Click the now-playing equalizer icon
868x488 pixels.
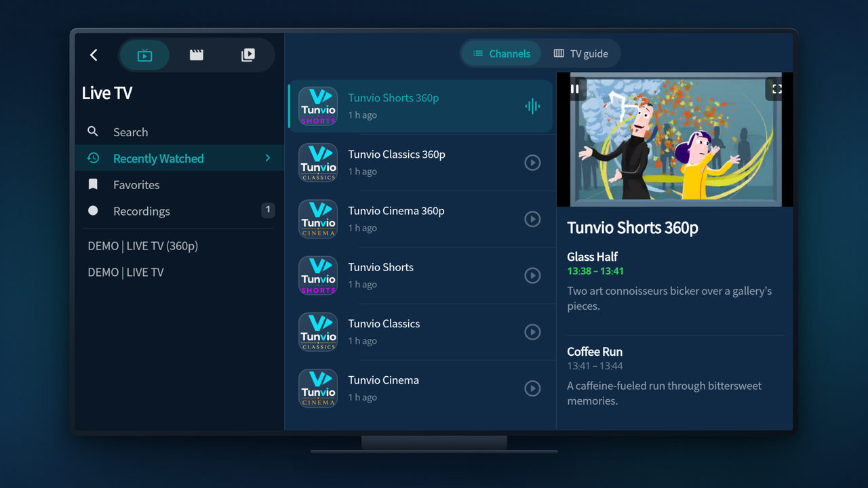[x=532, y=106]
